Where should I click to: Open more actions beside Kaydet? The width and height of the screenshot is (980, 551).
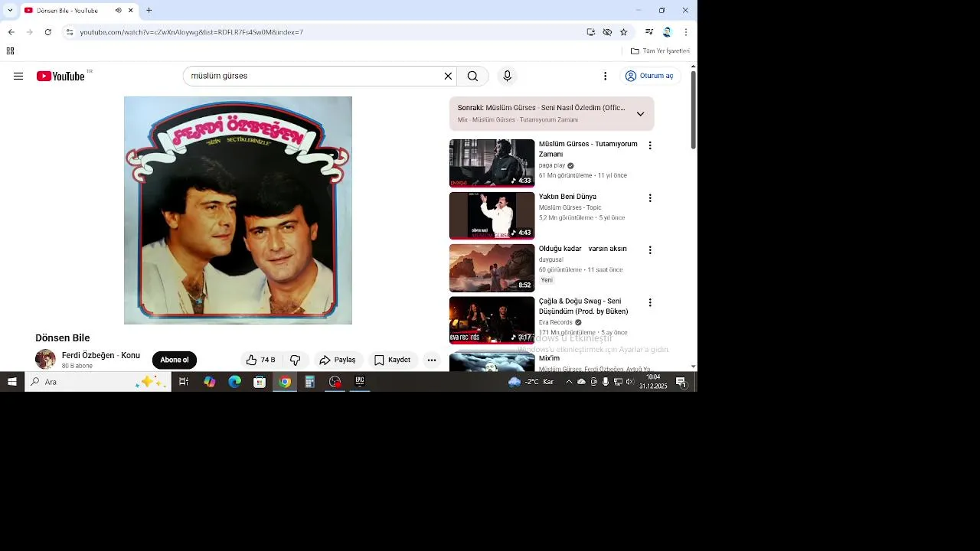432,360
